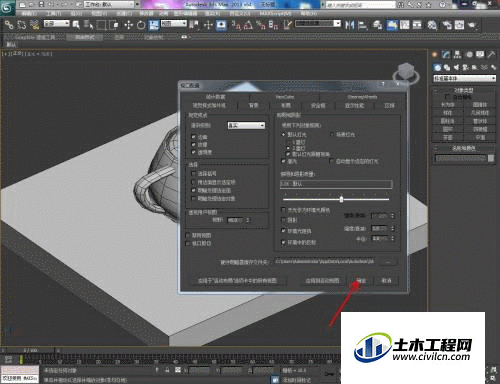Activate the Select Object arrow tool
Screen dimensions: 500x384
(76, 25)
